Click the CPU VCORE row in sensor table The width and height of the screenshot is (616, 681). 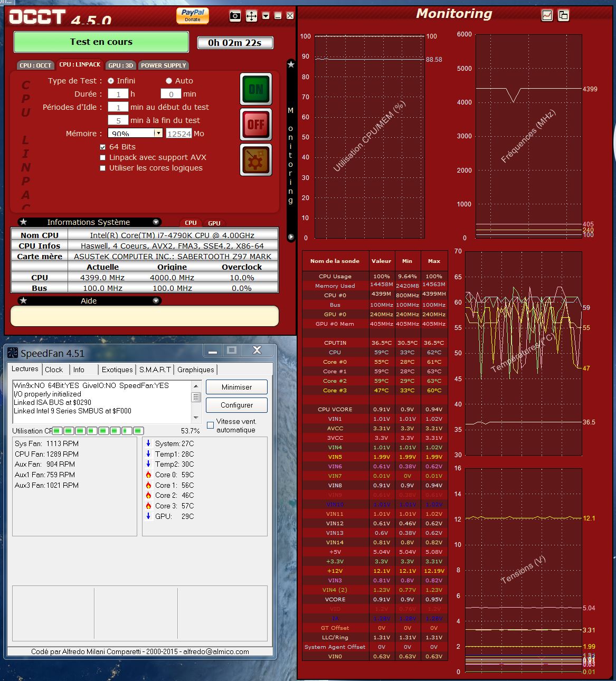pyautogui.click(x=375, y=409)
